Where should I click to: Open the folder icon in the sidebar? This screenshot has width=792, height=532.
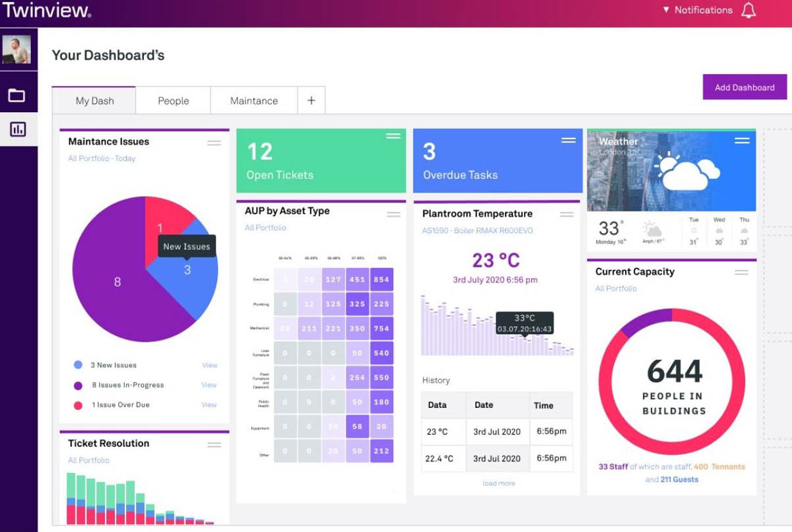pyautogui.click(x=16, y=96)
